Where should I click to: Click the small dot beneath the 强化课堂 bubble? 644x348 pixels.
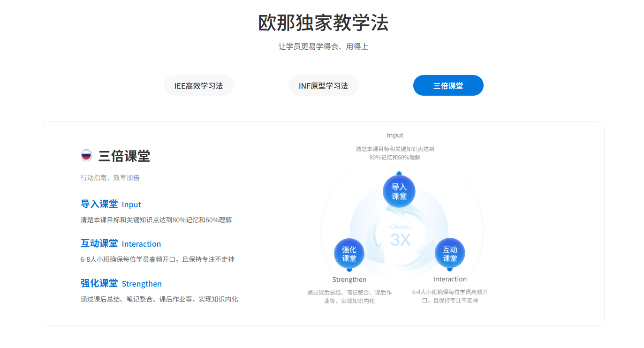(x=349, y=270)
